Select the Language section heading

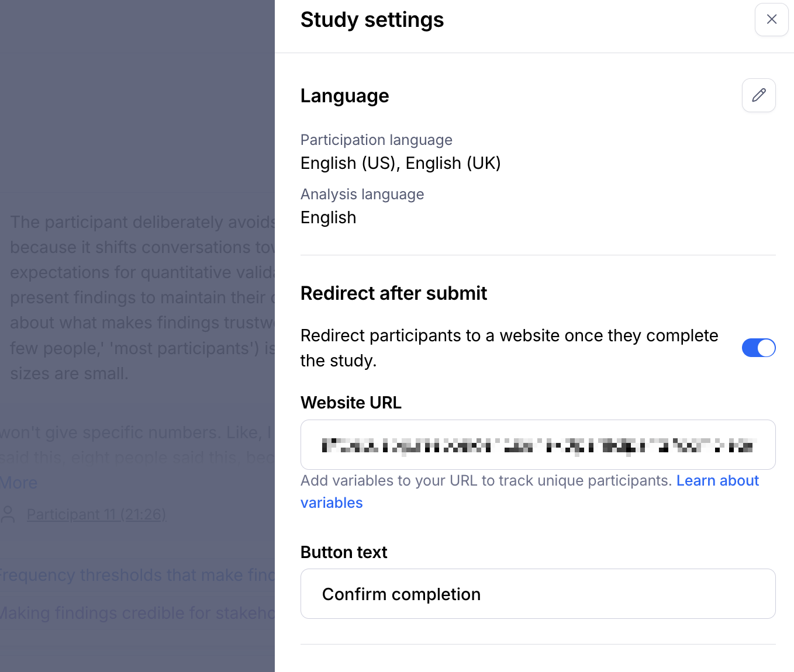(x=344, y=95)
